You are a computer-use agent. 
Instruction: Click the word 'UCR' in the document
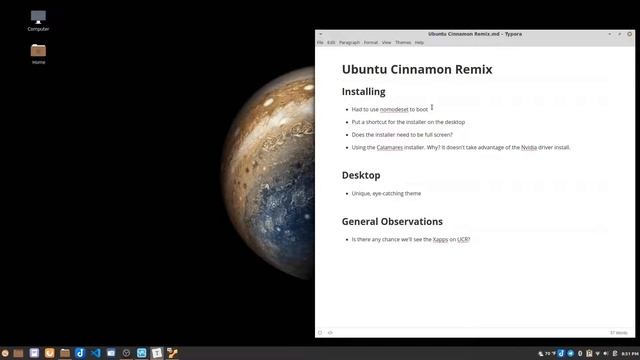pyautogui.click(x=462, y=240)
